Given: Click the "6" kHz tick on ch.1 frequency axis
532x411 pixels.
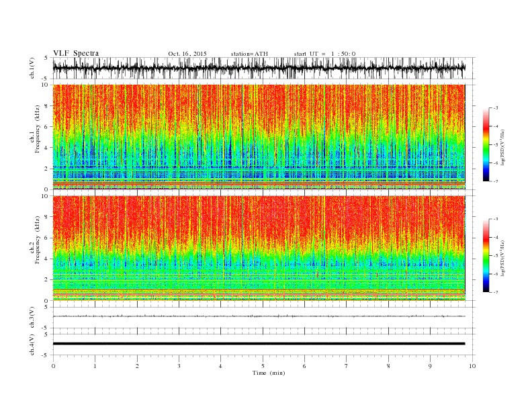Looking at the screenshot, I should point(46,127).
